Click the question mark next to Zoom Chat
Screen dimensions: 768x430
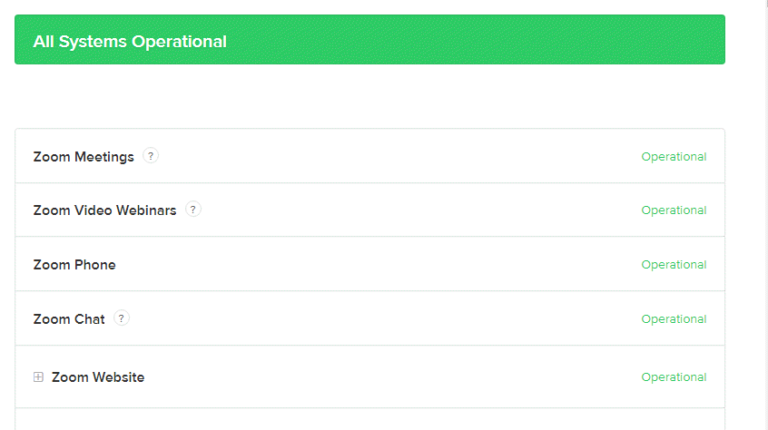click(122, 319)
